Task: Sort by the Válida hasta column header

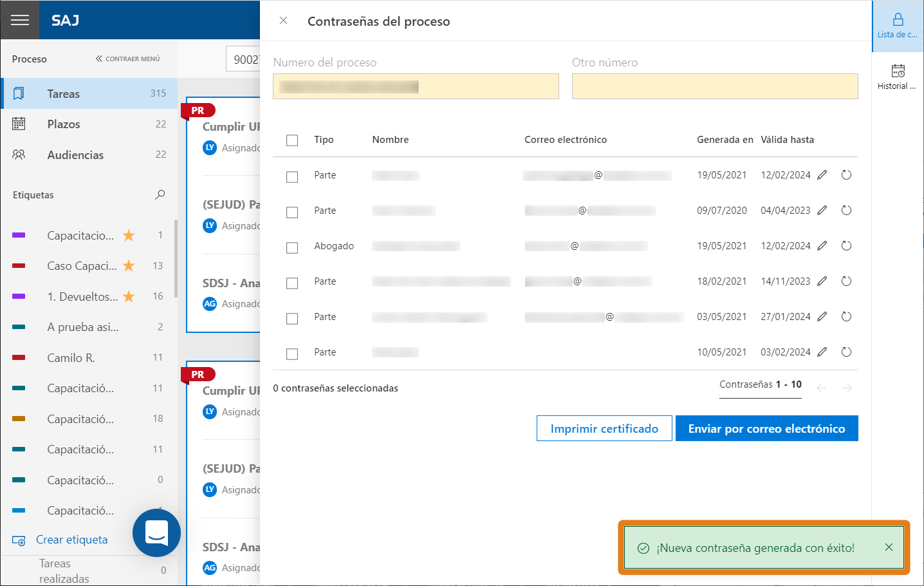Action: click(787, 140)
